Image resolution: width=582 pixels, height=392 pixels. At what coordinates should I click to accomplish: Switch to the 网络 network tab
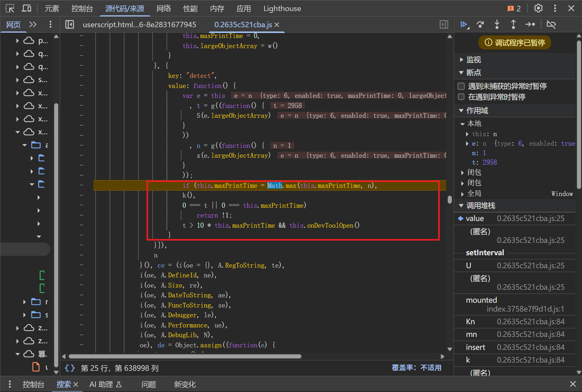(164, 9)
